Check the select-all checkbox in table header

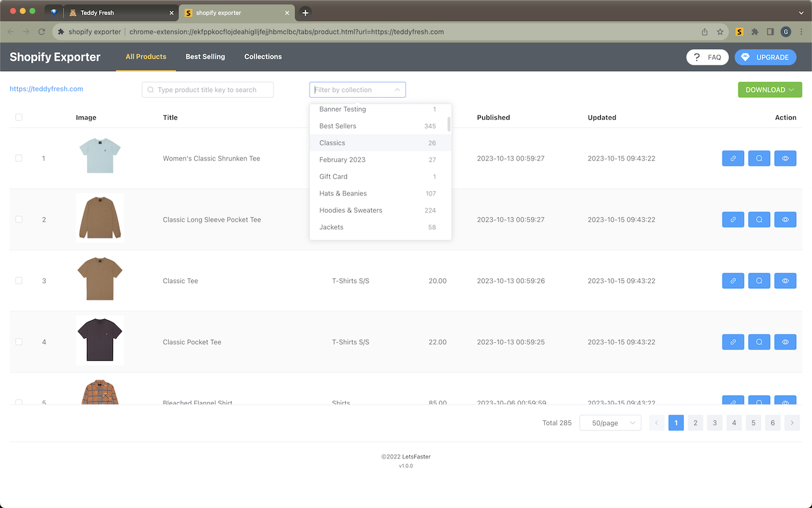tap(18, 117)
